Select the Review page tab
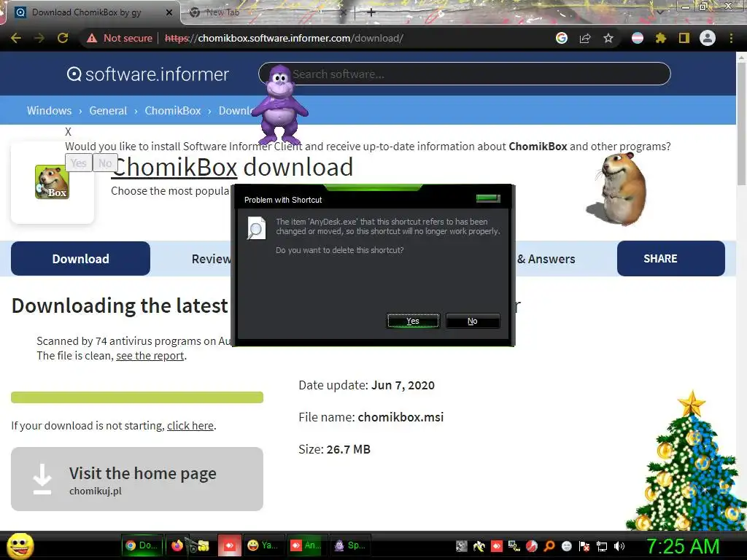Screen dimensions: 747x560 point(212,259)
